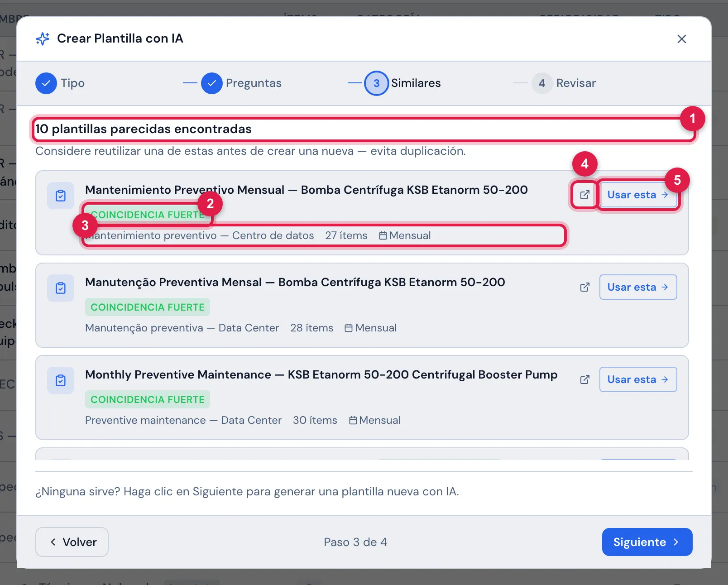
Task: Click the calendar icon beside 27 ítems Mensual
Action: coord(383,235)
